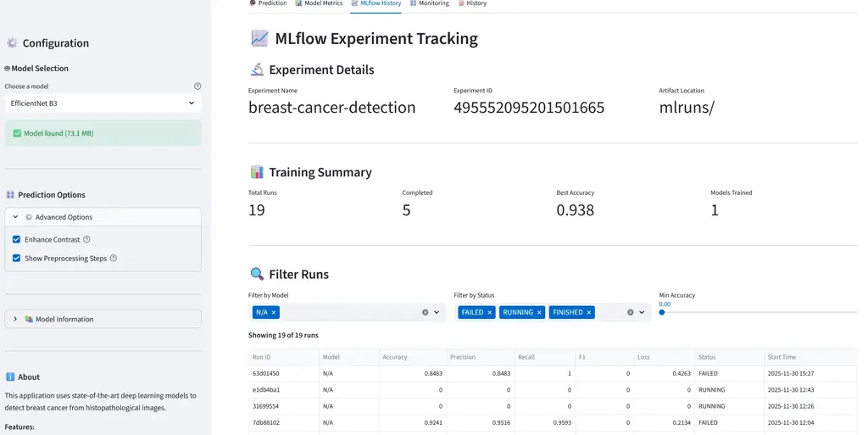
Task: Click the Min Accuracy slider handle
Action: (662, 313)
